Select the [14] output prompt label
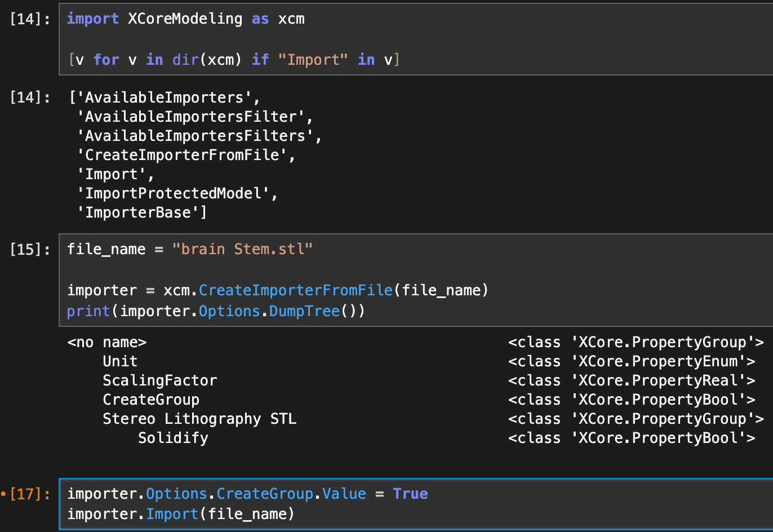This screenshot has height=532, width=773. click(30, 97)
